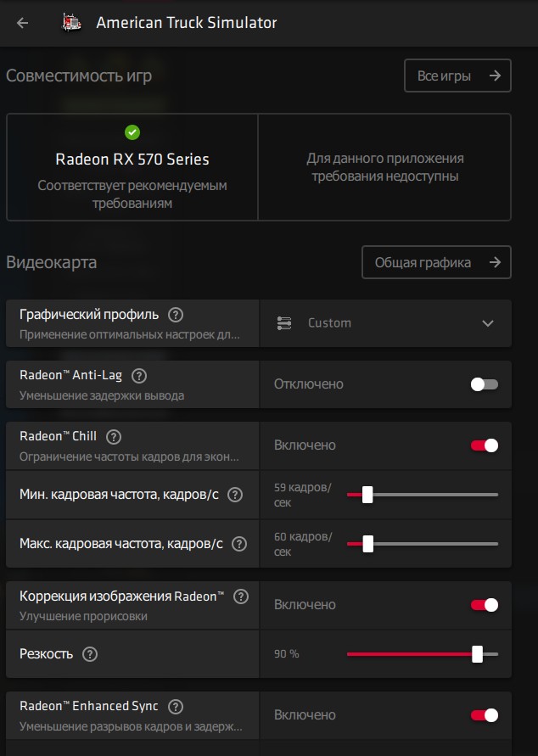Expand the Custom graphics profile dropdown
Viewport: 538px width, 756px height.
[385, 323]
